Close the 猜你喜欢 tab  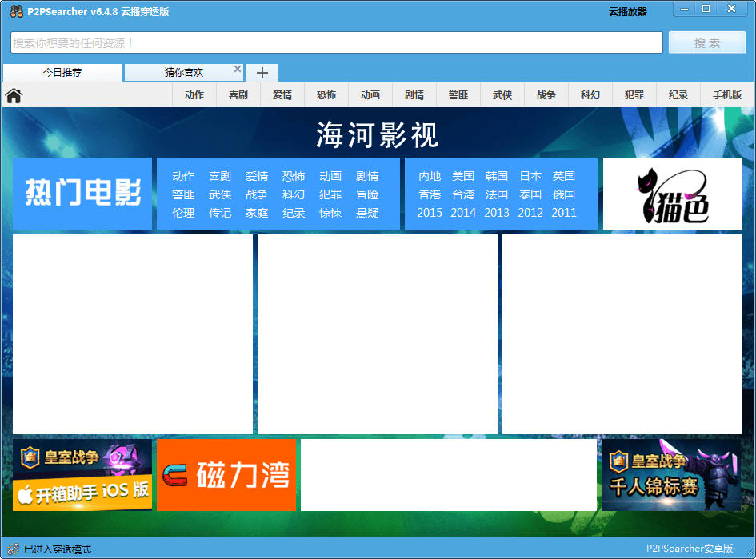[x=238, y=70]
